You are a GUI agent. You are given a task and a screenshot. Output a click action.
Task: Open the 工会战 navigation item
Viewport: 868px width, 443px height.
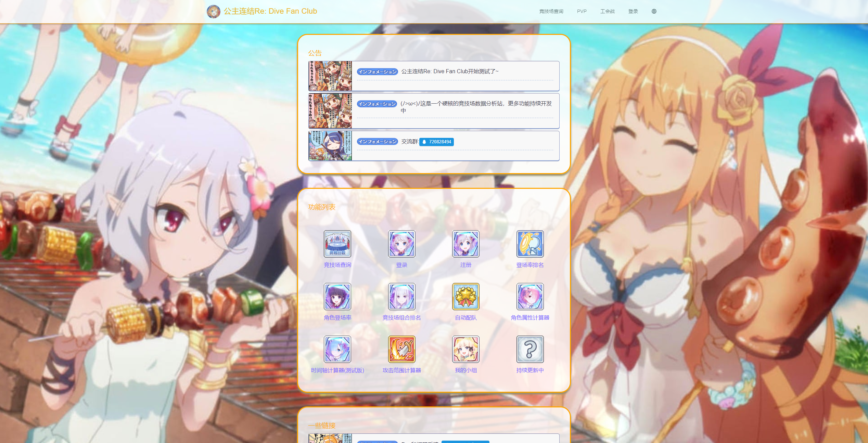pos(607,11)
